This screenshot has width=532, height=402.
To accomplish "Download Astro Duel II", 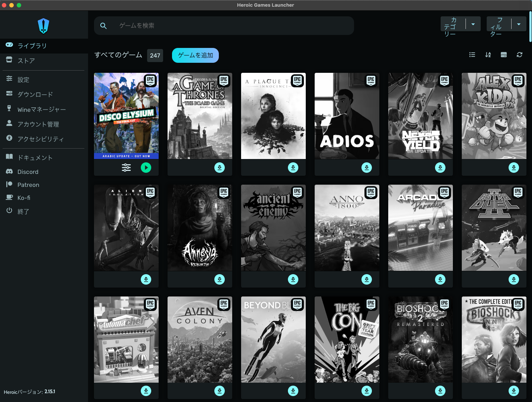I will pos(514,279).
